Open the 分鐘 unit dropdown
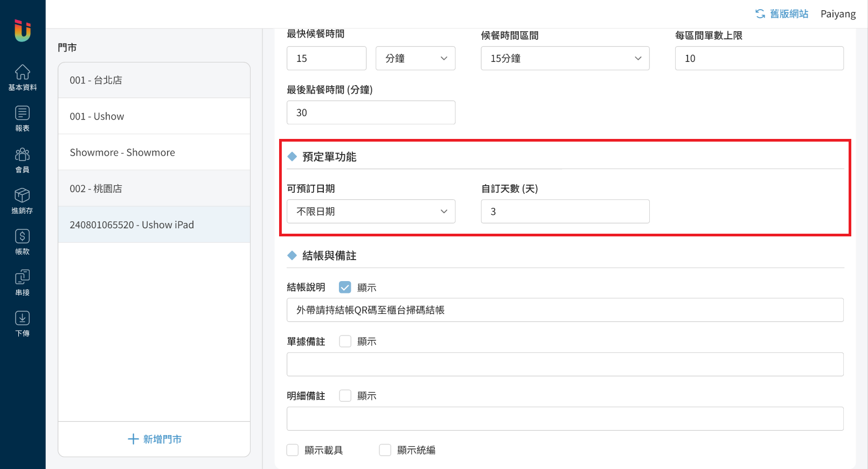This screenshot has width=868, height=469. pyautogui.click(x=415, y=58)
